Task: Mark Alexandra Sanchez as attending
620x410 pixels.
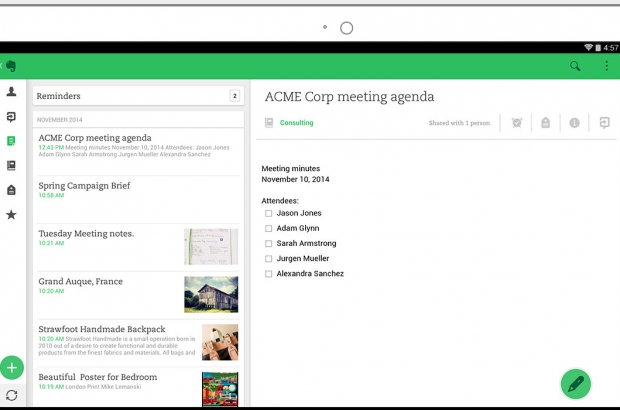Action: [x=268, y=273]
